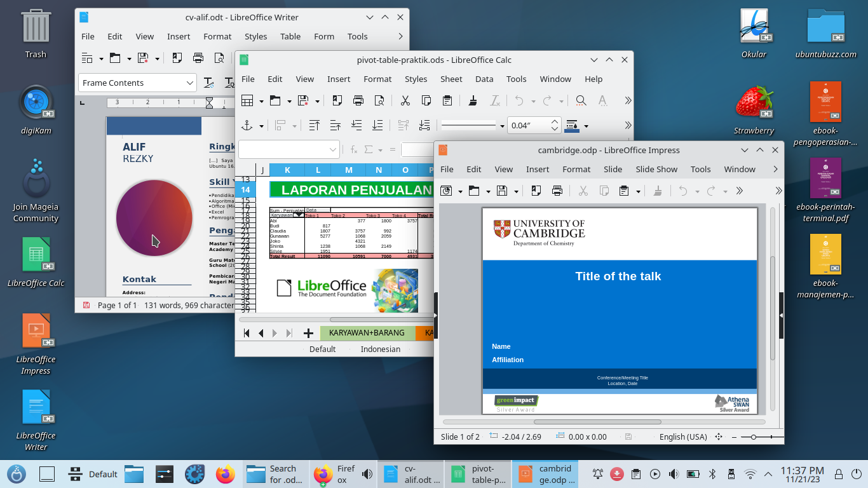Viewport: 868px width, 488px height.
Task: Click the Print icon in Writer toolbar
Action: click(198, 58)
